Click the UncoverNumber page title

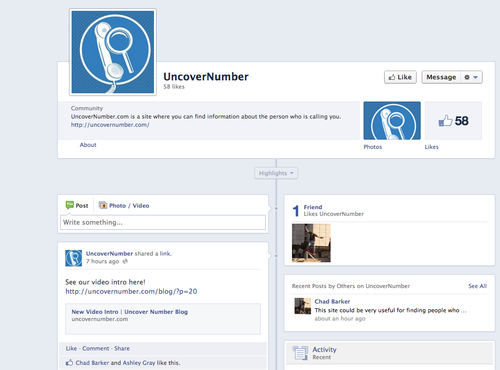pyautogui.click(x=206, y=77)
